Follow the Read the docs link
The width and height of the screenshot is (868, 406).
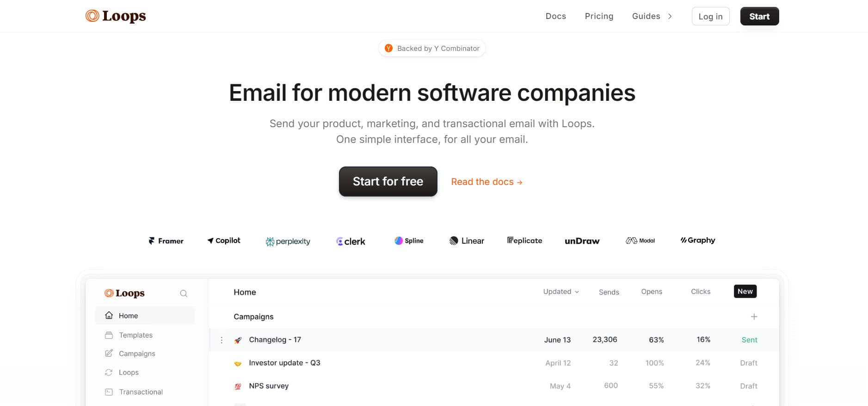point(486,182)
